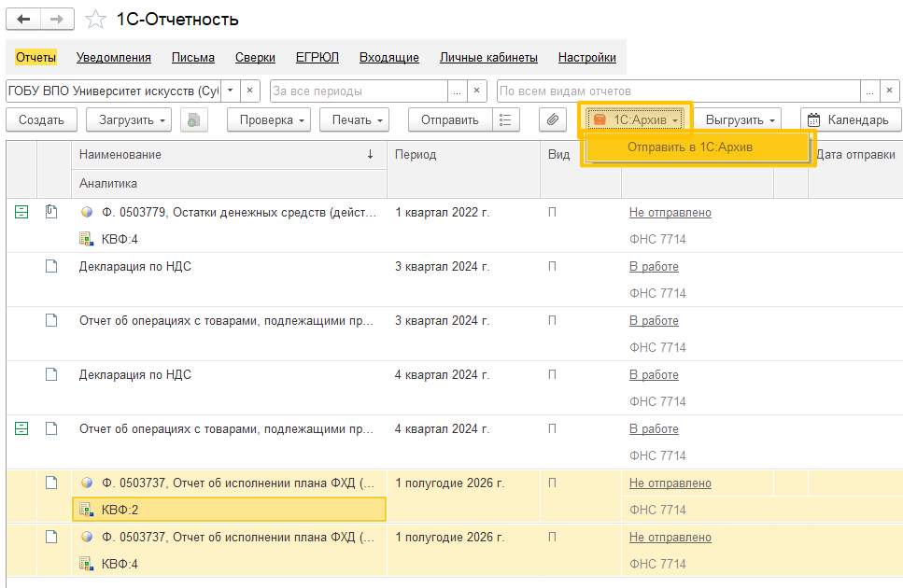The height and width of the screenshot is (588, 903).
Task: Click the back navigation arrow
Action: (23, 19)
